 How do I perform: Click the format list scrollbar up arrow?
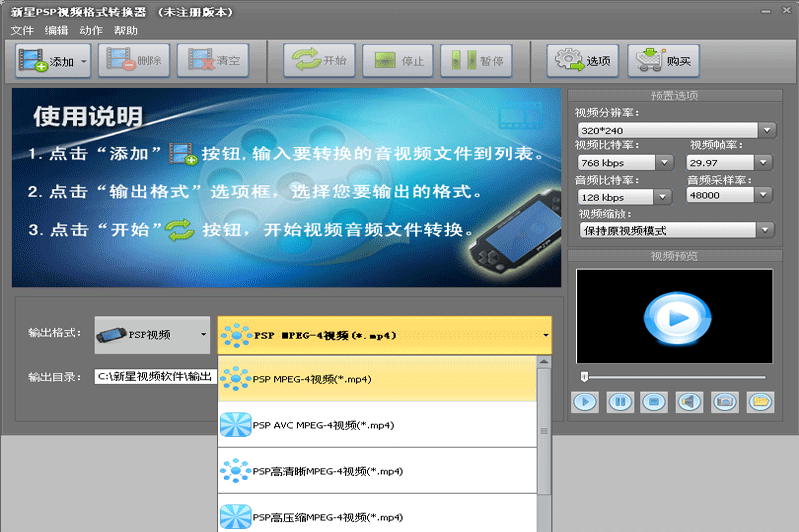(x=544, y=362)
